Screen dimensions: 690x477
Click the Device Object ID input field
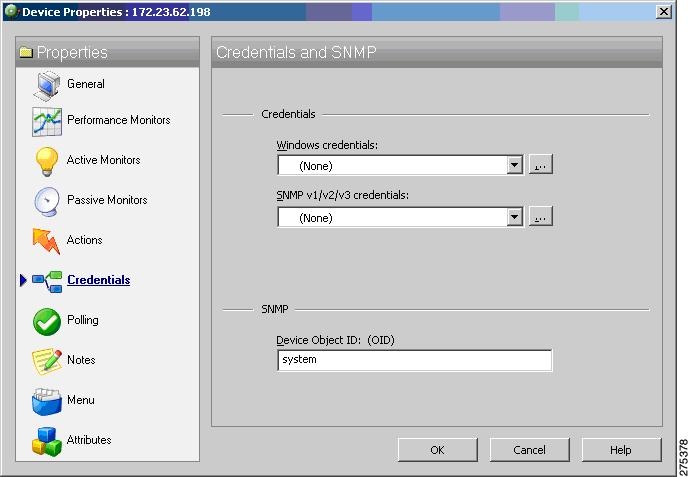[x=415, y=360]
